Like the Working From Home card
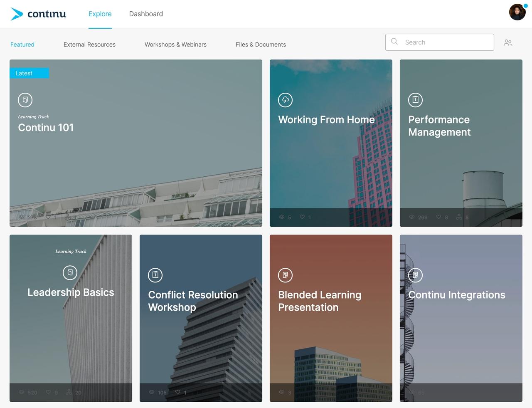Screen dimensions: 532x408 302,217
